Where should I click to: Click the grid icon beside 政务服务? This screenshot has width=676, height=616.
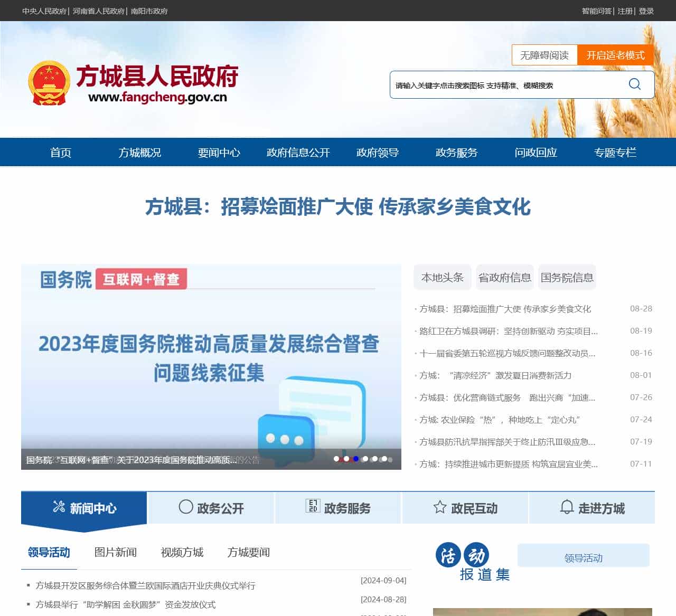313,506
